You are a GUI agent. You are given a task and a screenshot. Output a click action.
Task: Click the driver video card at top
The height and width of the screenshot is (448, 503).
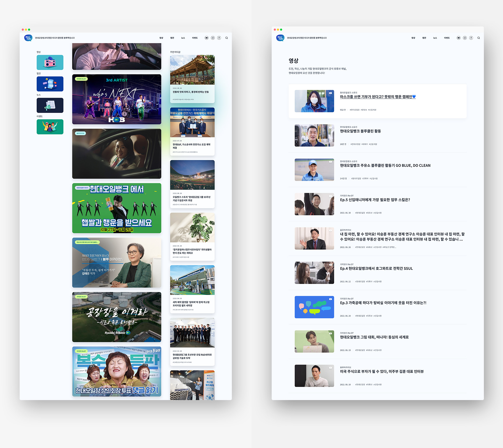pyautogui.click(x=117, y=57)
